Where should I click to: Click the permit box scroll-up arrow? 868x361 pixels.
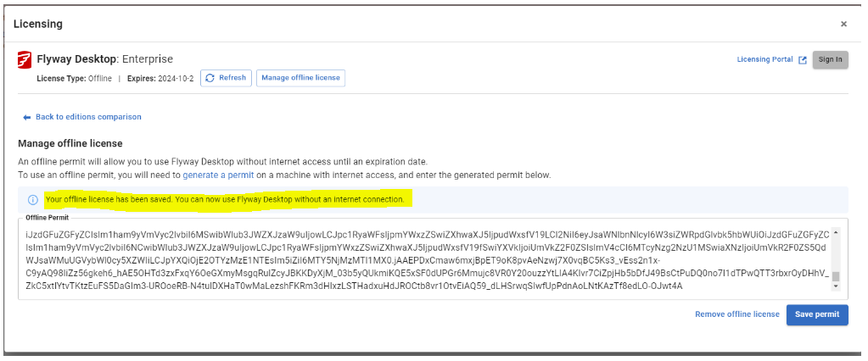[836, 233]
